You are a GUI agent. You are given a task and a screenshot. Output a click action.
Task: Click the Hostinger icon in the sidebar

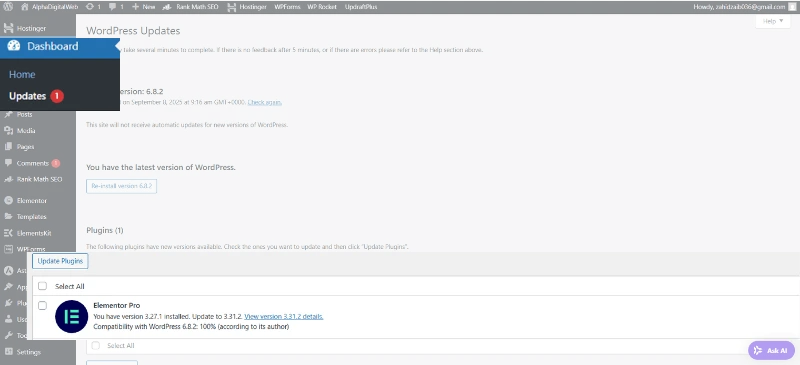(x=8, y=28)
